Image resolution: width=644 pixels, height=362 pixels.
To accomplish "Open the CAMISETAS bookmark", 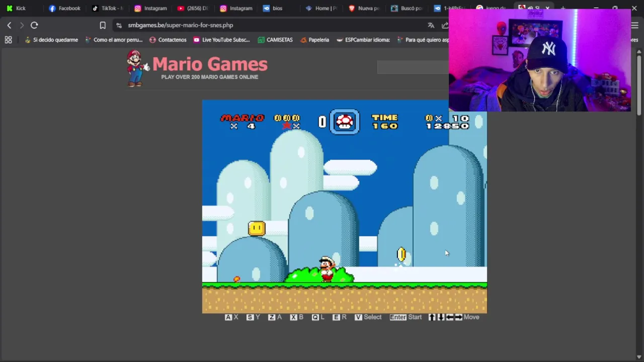I will (275, 40).
